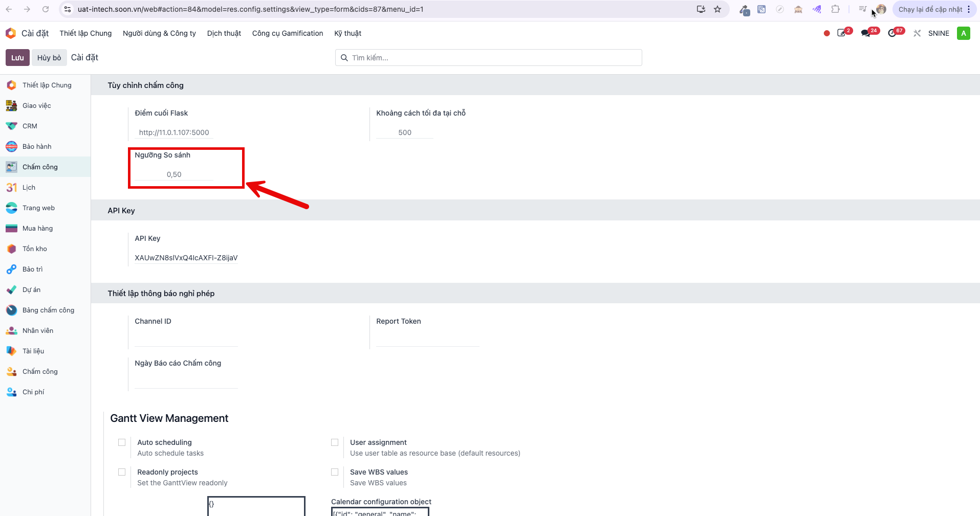980x516 pixels.
Task: Check the Save WBS values option
Action: pyautogui.click(x=335, y=472)
